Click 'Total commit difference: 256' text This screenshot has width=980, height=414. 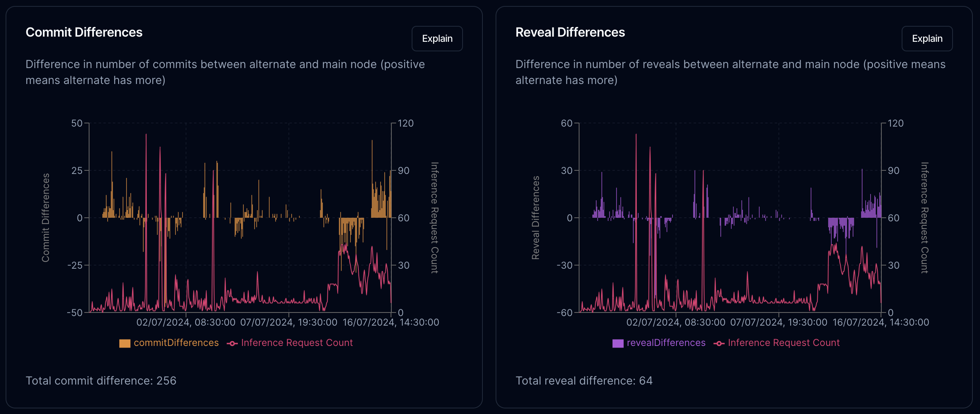click(x=101, y=381)
